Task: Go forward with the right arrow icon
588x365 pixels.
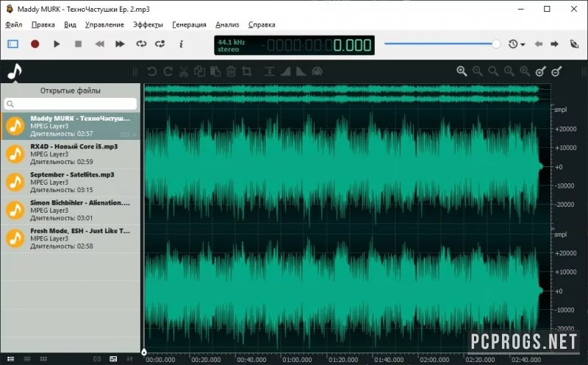Action: (554, 44)
